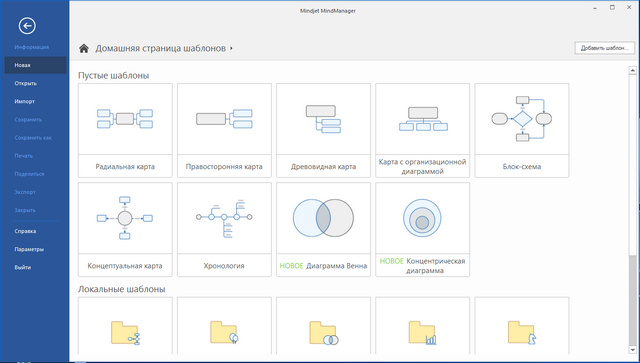This screenshot has width=640, height=363.
Task: Click the back arrow circle icon
Action: [27, 26]
